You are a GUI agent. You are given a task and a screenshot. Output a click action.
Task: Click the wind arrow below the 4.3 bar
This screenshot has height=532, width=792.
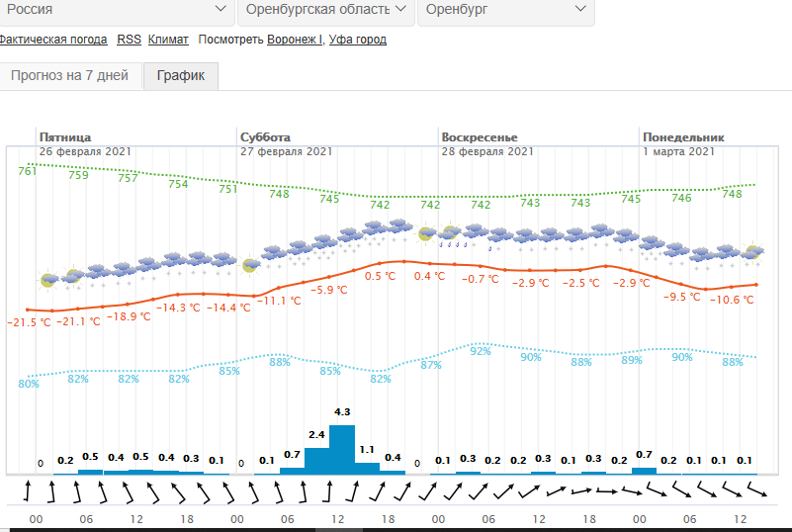[342, 491]
